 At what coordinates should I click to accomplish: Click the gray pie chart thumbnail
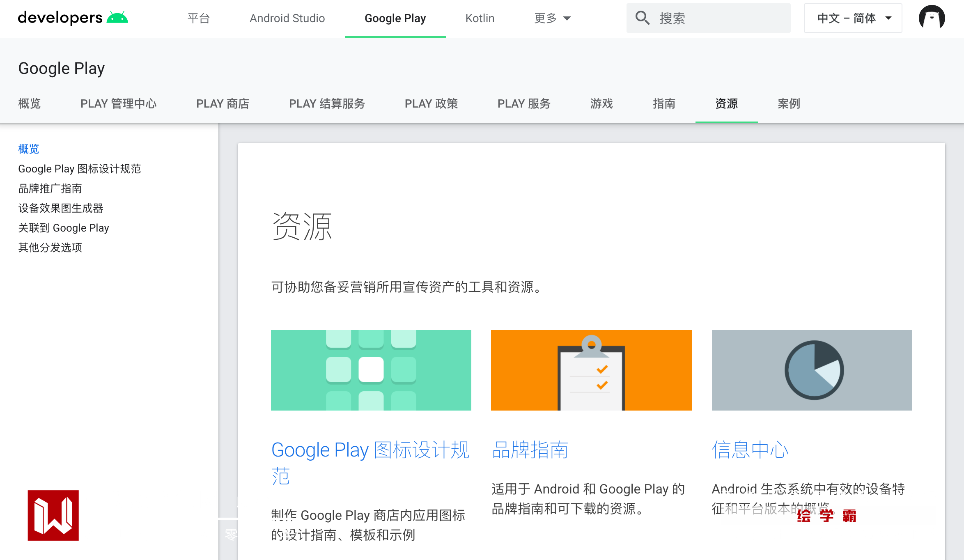pyautogui.click(x=812, y=370)
